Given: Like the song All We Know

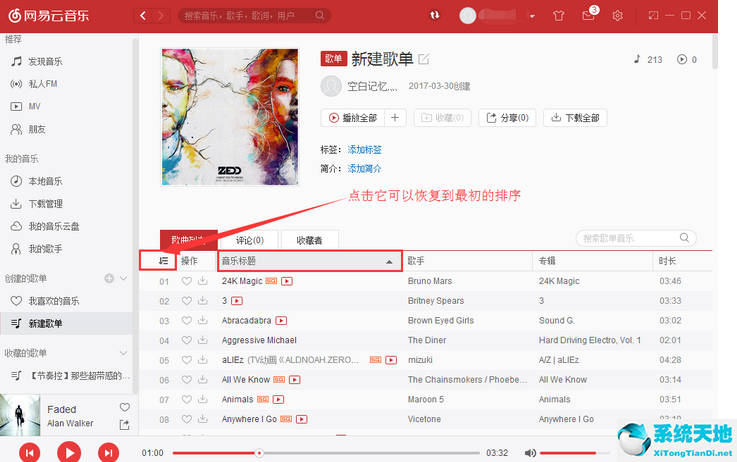Looking at the screenshot, I should 187,380.
